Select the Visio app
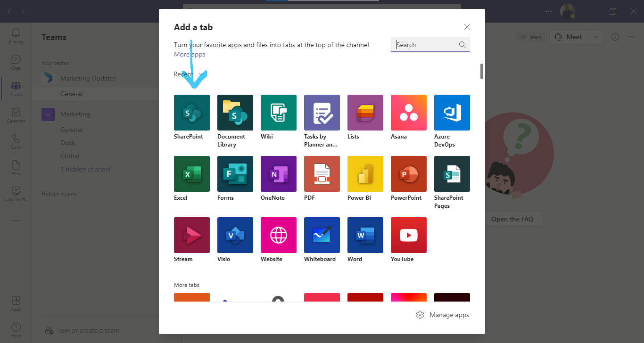The image size is (644, 343). [235, 235]
